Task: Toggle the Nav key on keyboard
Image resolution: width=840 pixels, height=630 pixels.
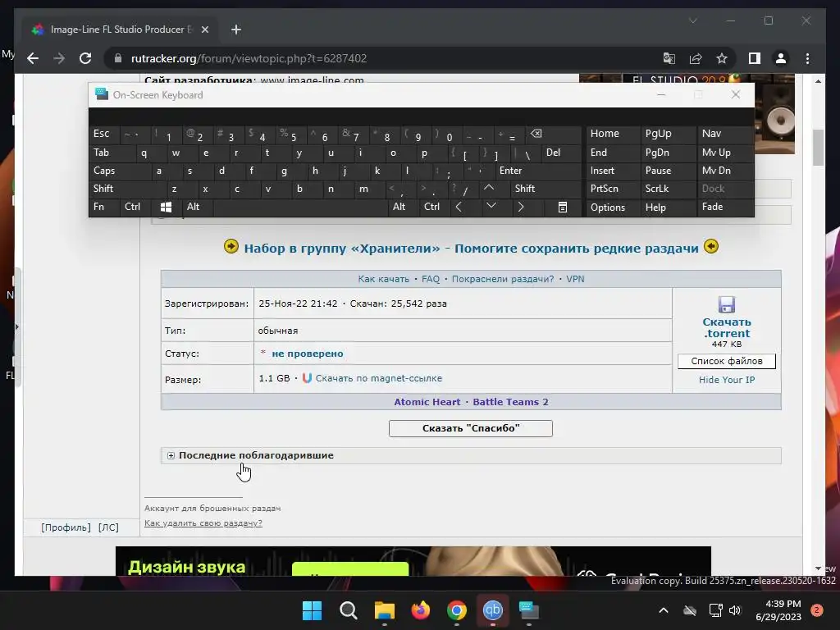Action: pos(725,134)
